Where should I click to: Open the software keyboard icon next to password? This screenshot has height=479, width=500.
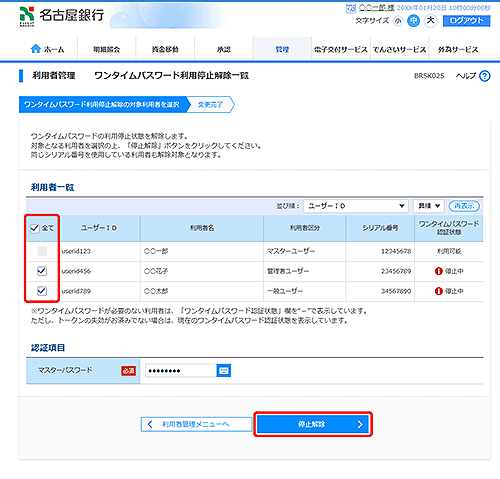(x=224, y=371)
